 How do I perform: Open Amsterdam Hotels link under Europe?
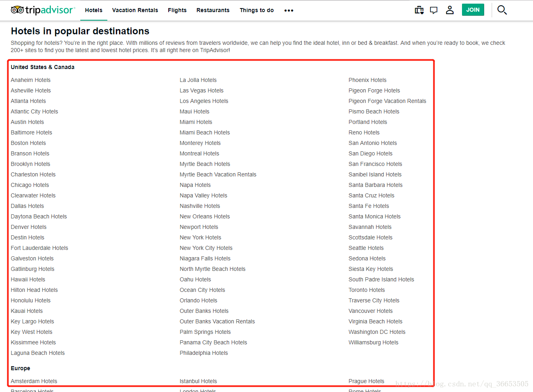coord(34,381)
